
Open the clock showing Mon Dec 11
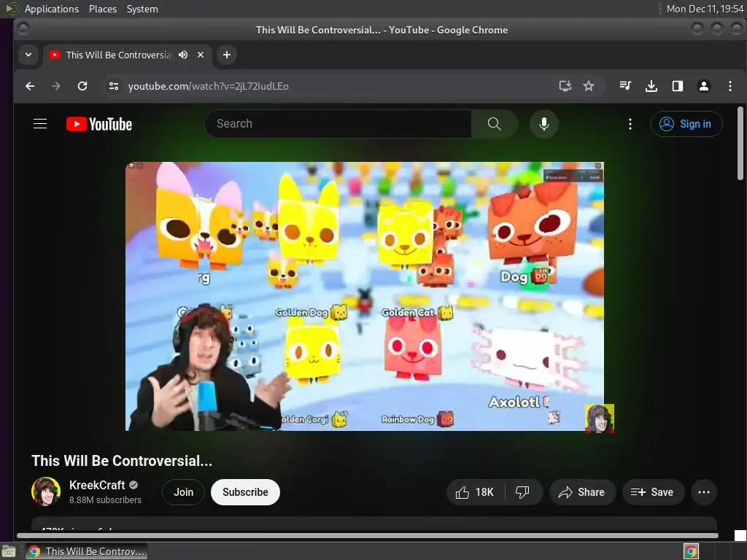coord(705,9)
